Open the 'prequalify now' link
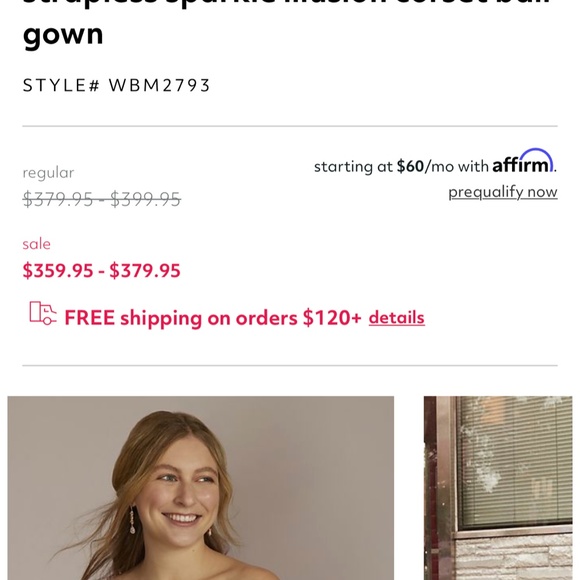 click(503, 192)
